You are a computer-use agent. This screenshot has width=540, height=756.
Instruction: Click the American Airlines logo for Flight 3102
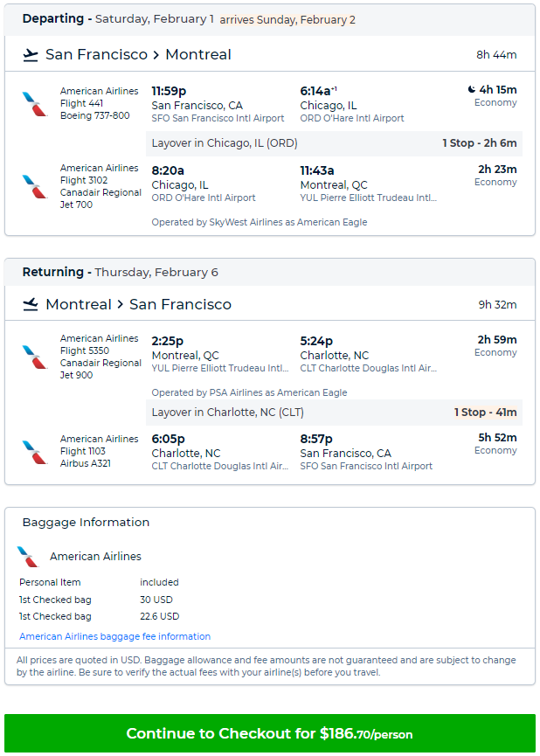pos(34,186)
